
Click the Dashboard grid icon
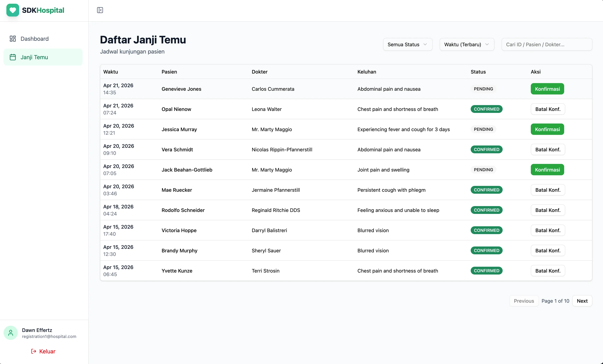(x=13, y=39)
